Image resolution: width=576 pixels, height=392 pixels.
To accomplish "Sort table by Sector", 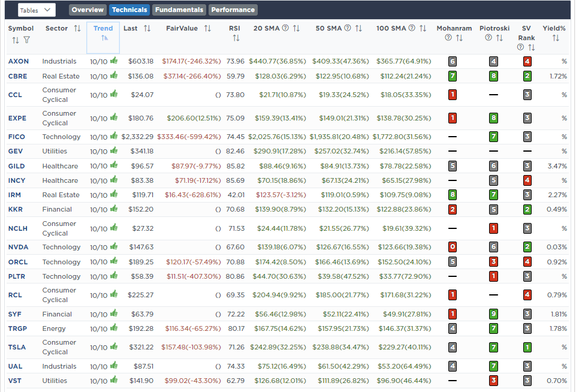I will click(77, 28).
